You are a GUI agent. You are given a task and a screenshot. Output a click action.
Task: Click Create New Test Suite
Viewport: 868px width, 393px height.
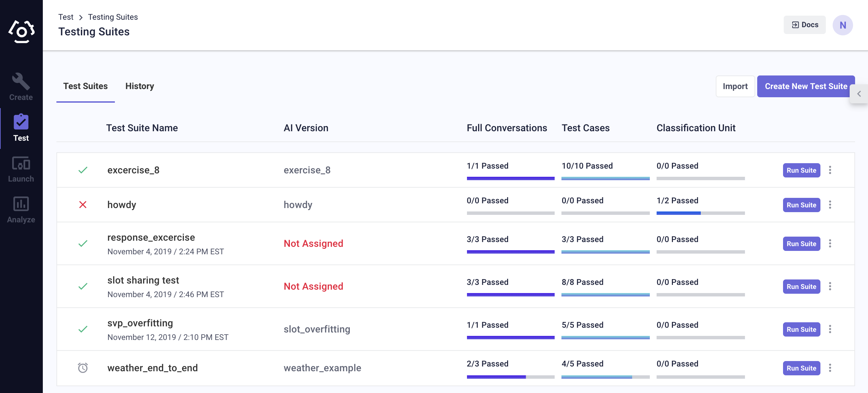tap(806, 86)
